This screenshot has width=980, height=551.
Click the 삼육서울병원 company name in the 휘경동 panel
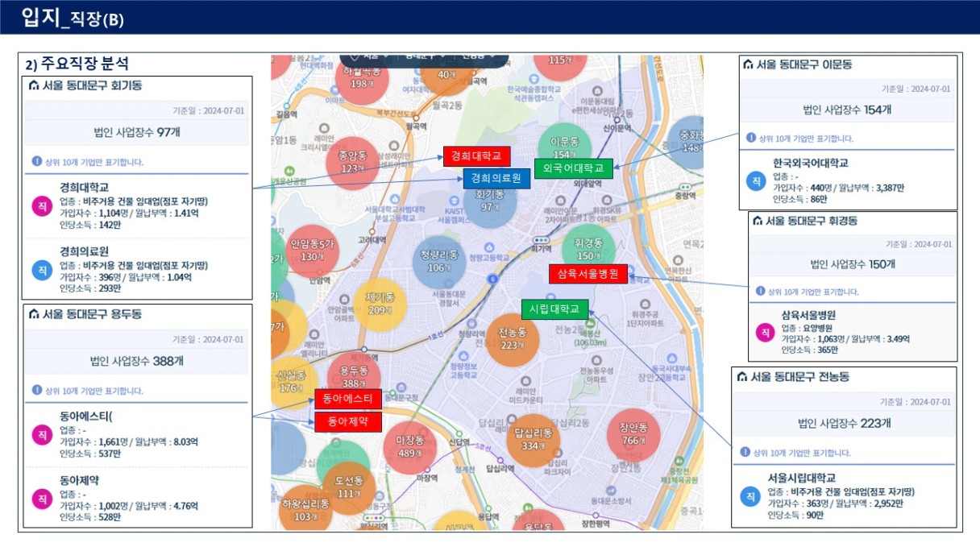coord(808,315)
